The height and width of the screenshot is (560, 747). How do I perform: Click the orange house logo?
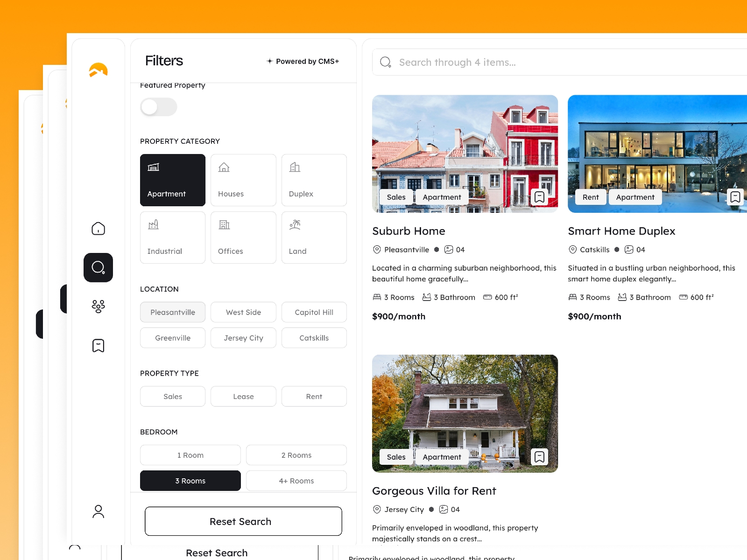pos(98,70)
